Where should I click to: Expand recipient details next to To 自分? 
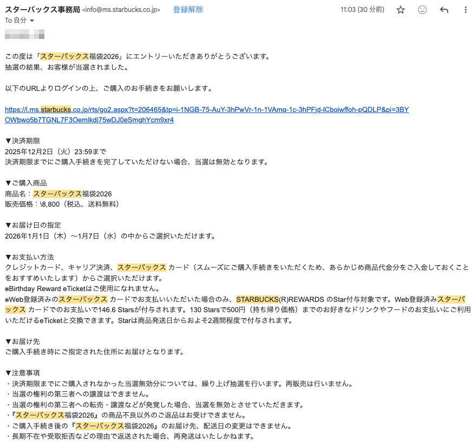click(x=31, y=21)
